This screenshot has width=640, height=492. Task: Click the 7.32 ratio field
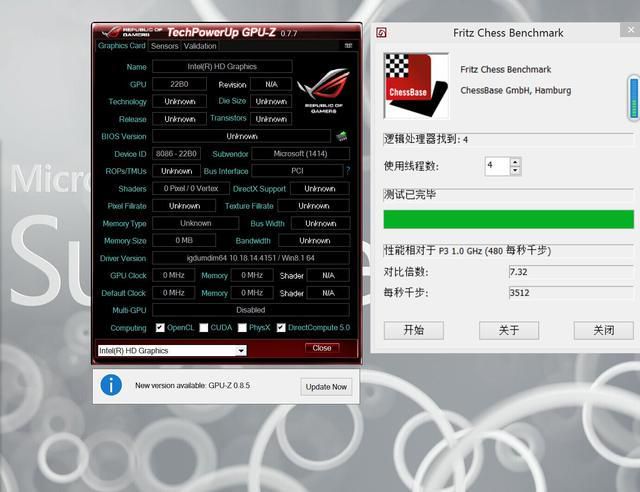point(571,272)
